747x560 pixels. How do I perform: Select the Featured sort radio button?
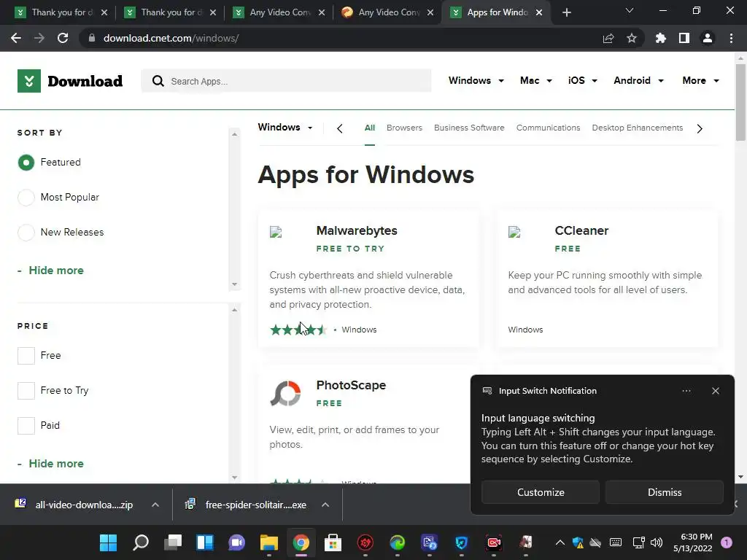click(26, 163)
